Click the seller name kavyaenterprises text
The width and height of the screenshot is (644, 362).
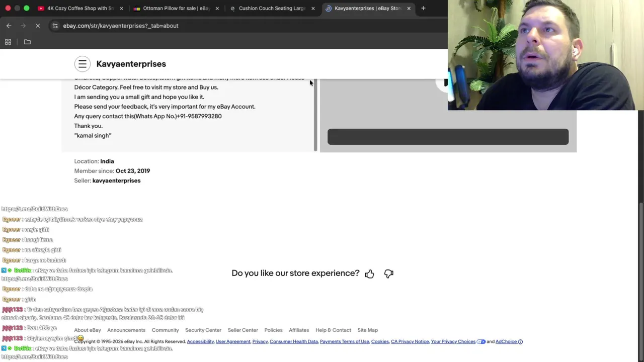pyautogui.click(x=116, y=180)
